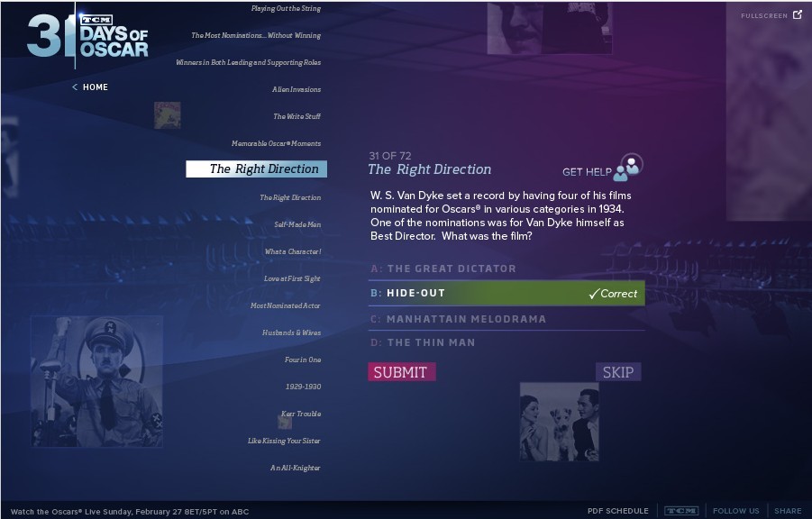Screen dimensions: 812x519
Task: Click FOLLOW US in the footer
Action: 736,511
